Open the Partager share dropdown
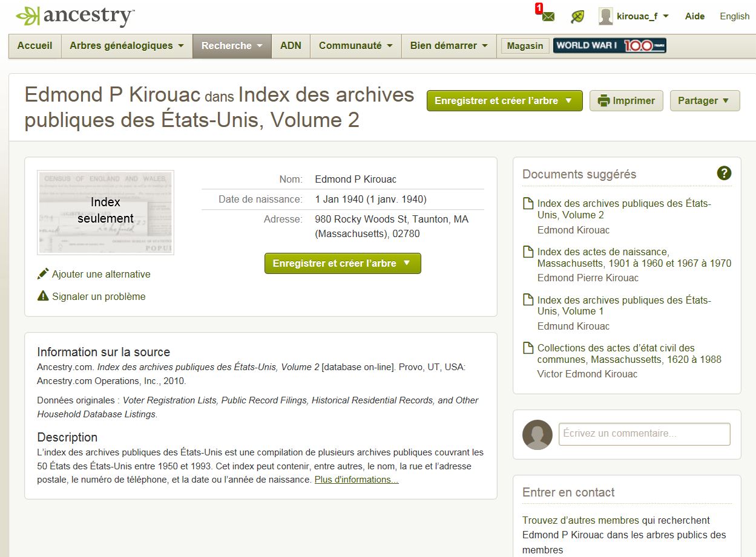756x557 pixels. 705,101
